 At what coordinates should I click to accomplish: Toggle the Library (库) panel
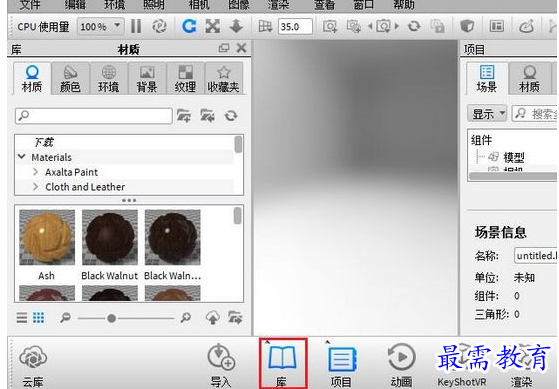(x=283, y=364)
